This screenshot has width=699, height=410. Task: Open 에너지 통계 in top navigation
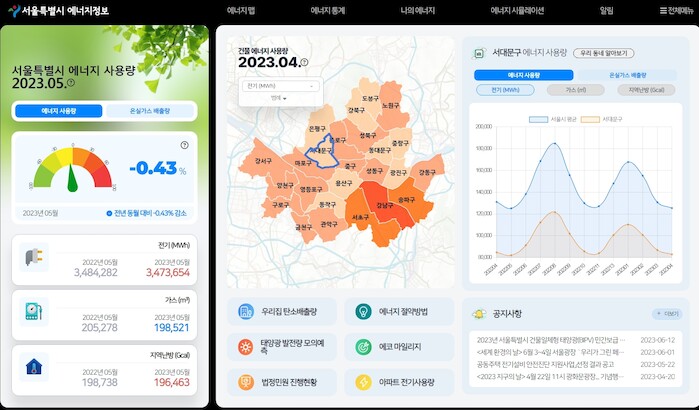[327, 10]
